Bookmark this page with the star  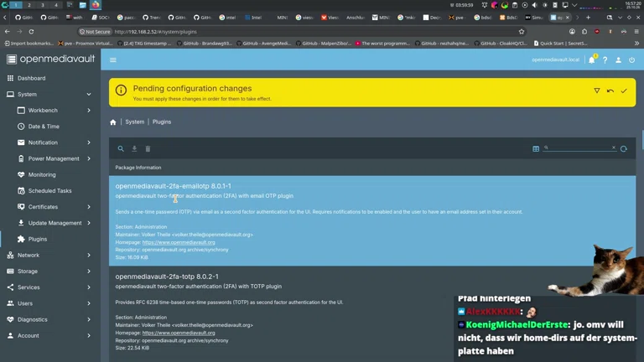[x=522, y=32]
